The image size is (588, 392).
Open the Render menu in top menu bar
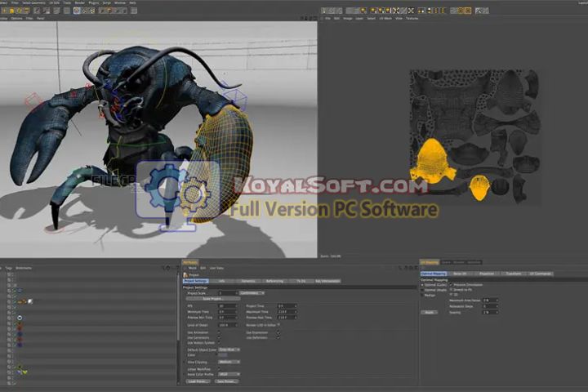click(79, 2)
